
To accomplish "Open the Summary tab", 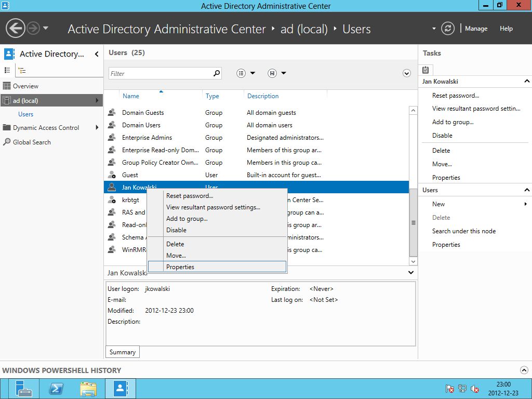I will tap(123, 352).
